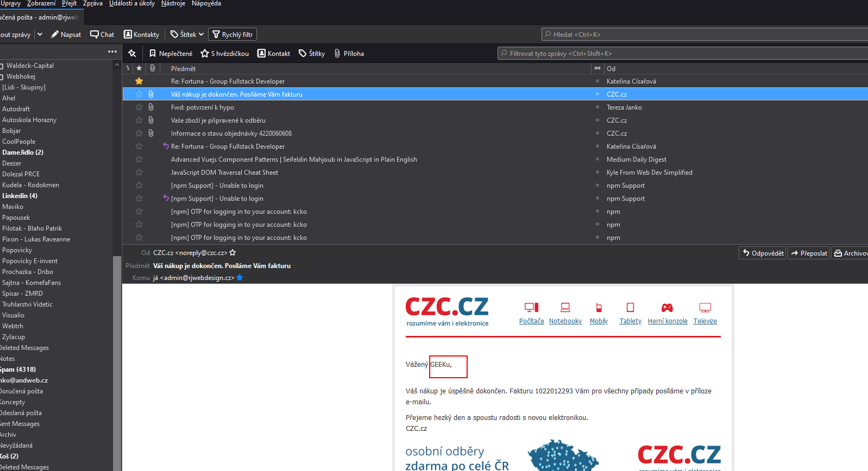Toggle the Nepřečtené unread filter
868x471 pixels.
pos(171,53)
